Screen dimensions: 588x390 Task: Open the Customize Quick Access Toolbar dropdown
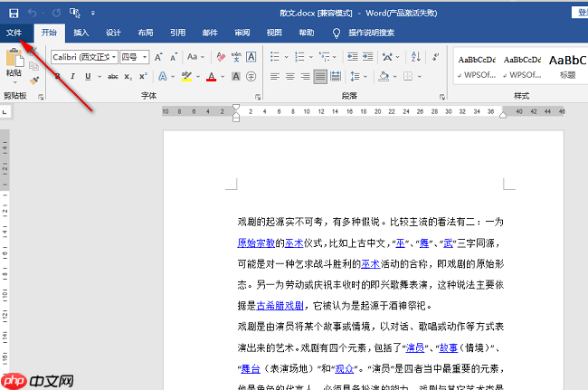[x=92, y=14]
